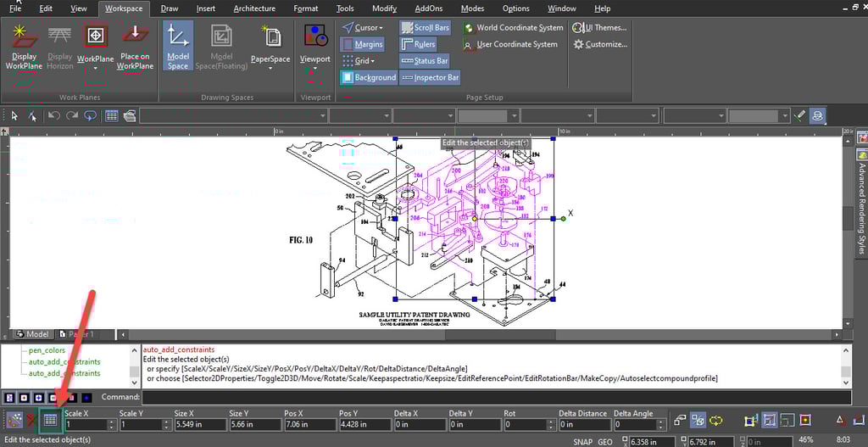Click the Viewport tool icon

[x=315, y=36]
